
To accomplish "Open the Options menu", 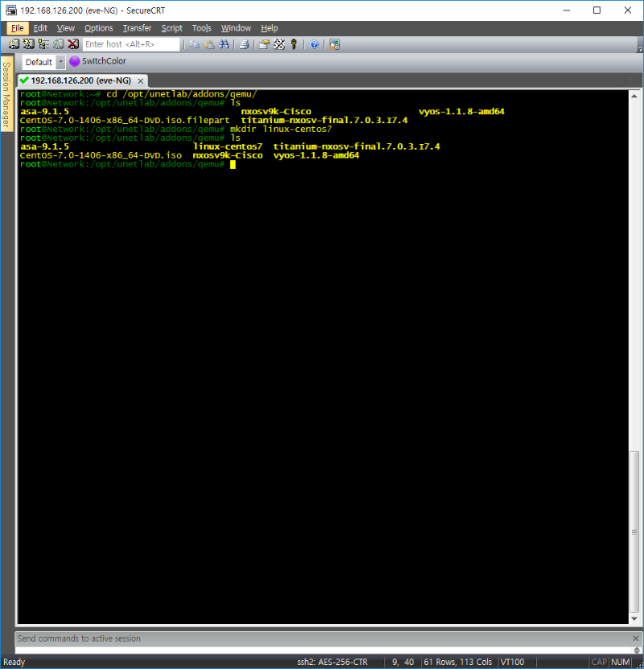I will tap(98, 28).
